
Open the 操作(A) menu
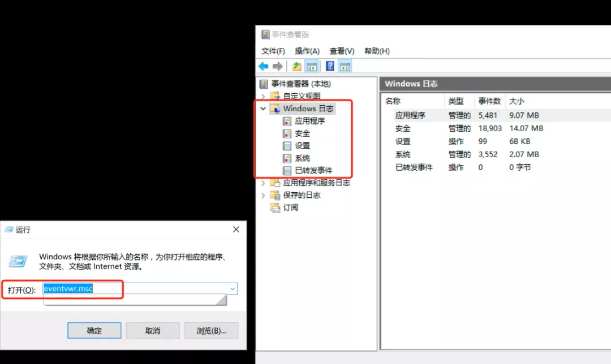[307, 51]
